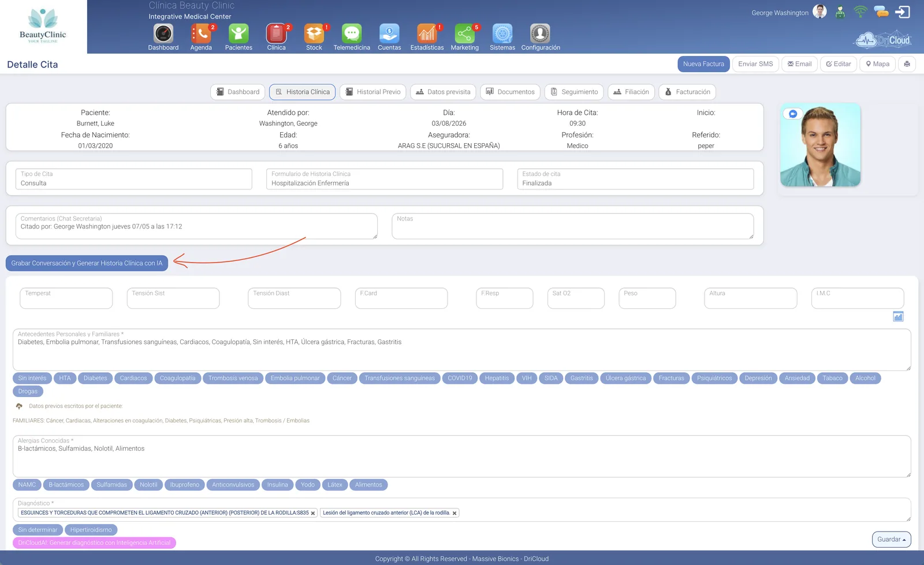Open the vitals chart icon below I.M.C
This screenshot has height=565, width=924.
tap(898, 316)
